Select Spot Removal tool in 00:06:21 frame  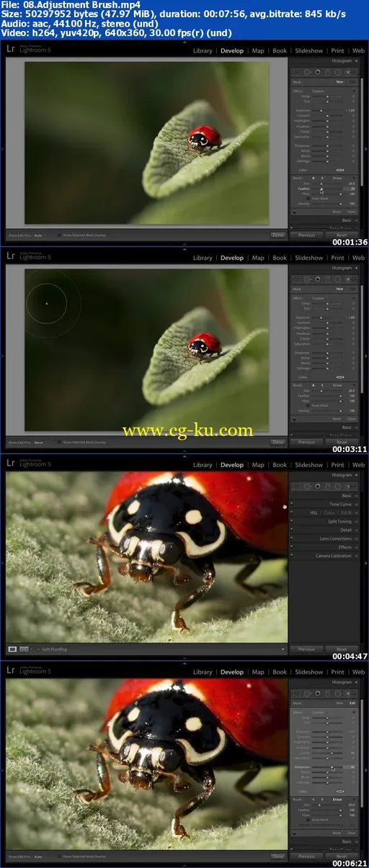[308, 693]
